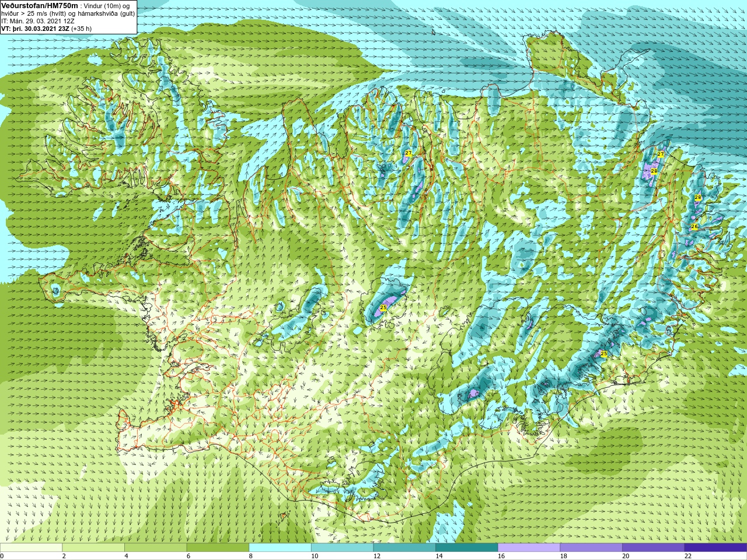Viewport: 747px width, 560px height.
Task: Click the 10–12 m/s light teal legend swatch
Action: pyautogui.click(x=342, y=548)
